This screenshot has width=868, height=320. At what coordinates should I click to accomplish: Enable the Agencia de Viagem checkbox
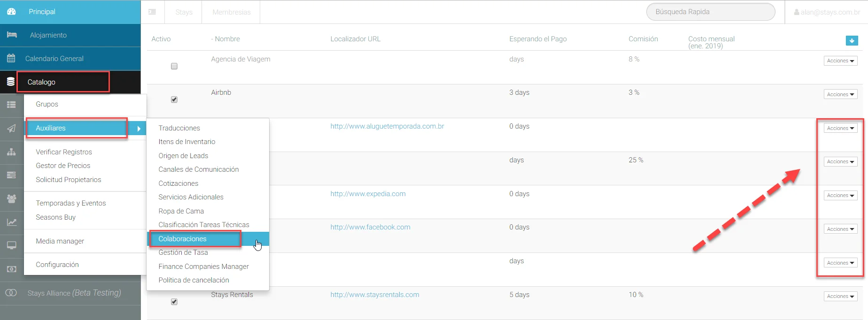pos(174,66)
